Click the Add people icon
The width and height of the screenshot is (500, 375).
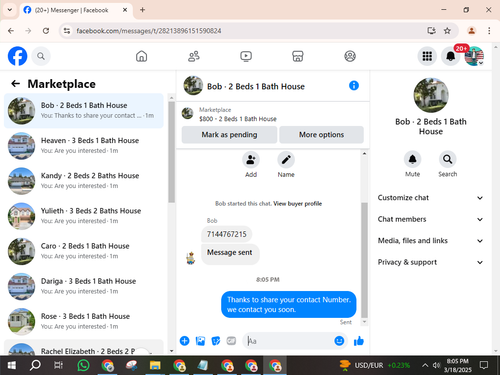pos(251,160)
